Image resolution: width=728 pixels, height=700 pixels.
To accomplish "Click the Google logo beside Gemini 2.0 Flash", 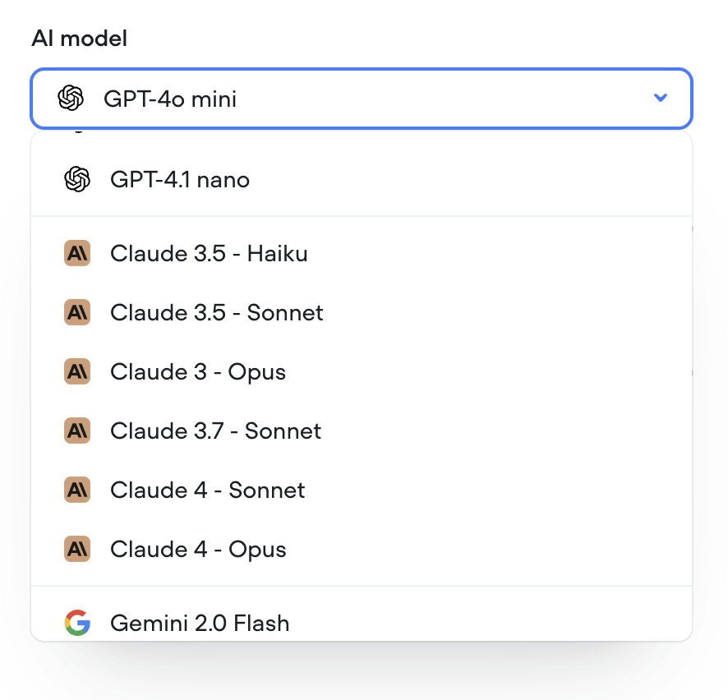I will click(x=77, y=624).
